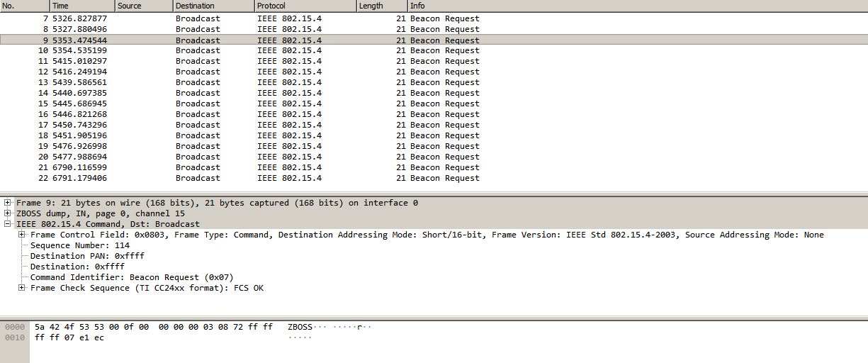868x363 pixels.
Task: Click the hex offset 0010 row bytes
Action: (69, 337)
